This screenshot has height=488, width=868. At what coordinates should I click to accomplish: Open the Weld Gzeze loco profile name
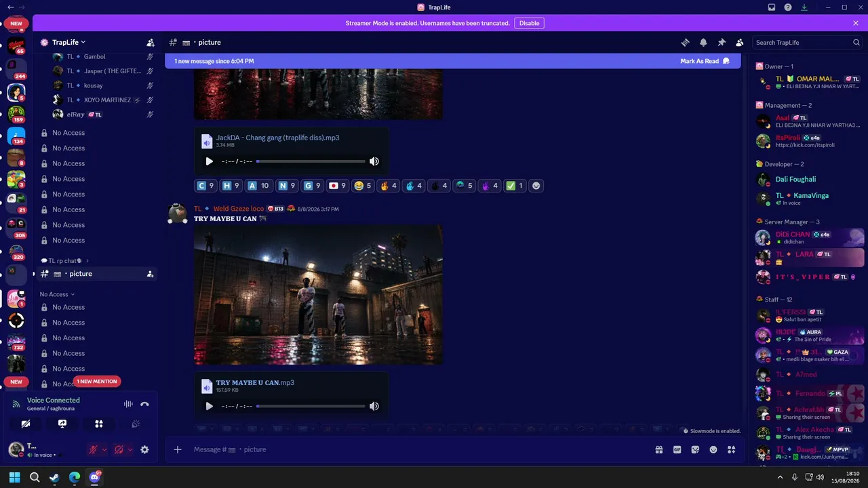(x=239, y=209)
